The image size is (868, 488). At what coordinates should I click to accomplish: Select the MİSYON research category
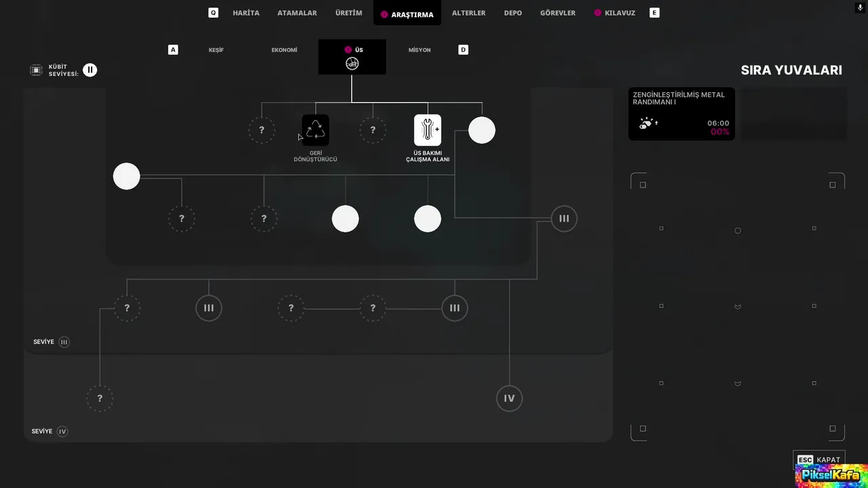pyautogui.click(x=420, y=50)
